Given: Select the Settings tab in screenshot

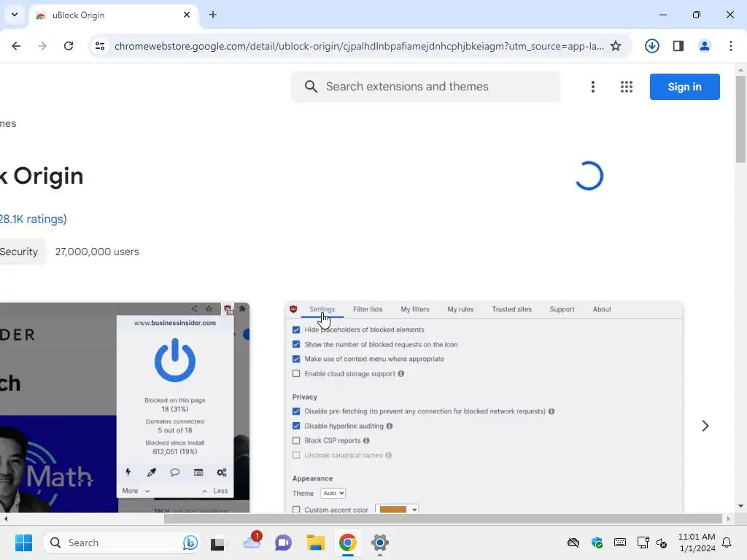Looking at the screenshot, I should point(322,309).
